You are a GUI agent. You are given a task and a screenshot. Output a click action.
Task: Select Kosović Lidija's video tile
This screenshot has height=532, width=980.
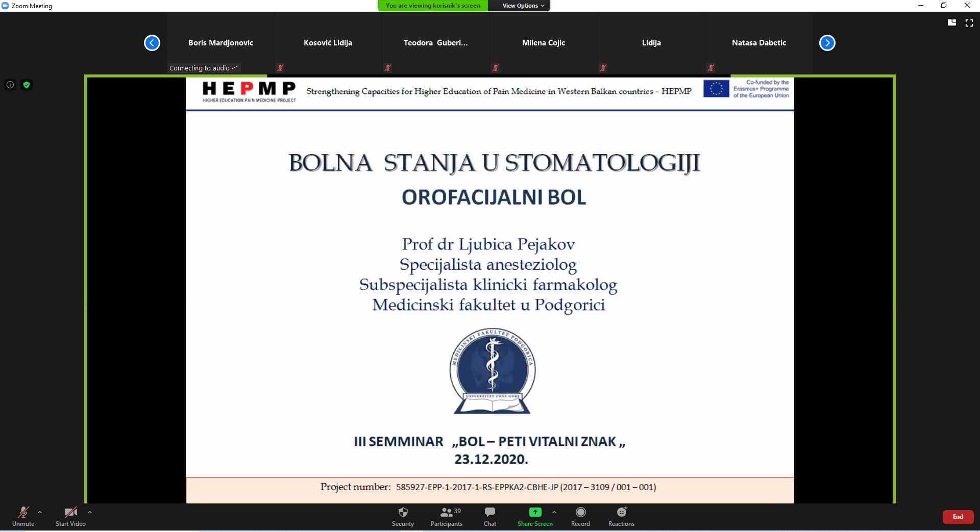pos(328,43)
